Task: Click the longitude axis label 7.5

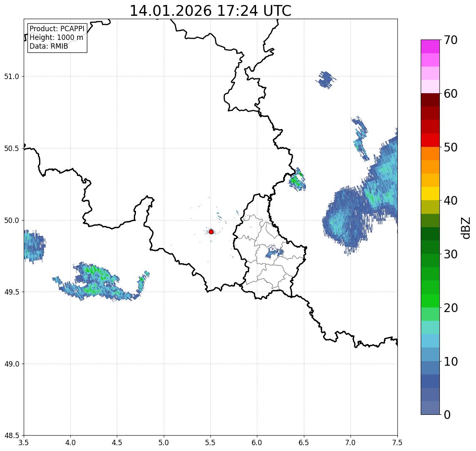Action: point(397,443)
